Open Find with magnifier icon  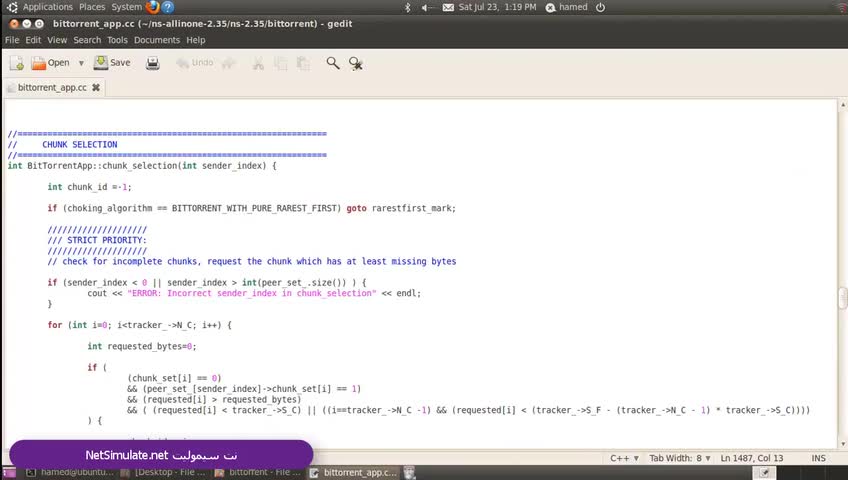(333, 63)
